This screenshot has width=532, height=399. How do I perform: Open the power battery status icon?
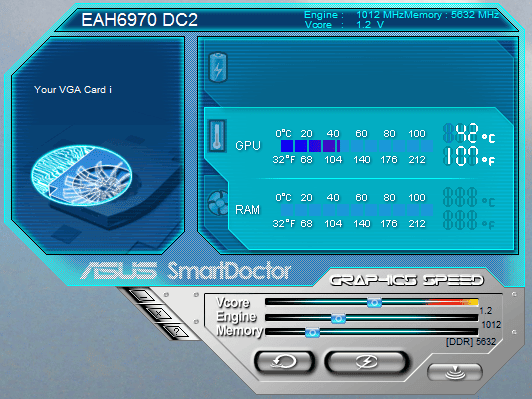pyautogui.click(x=218, y=67)
